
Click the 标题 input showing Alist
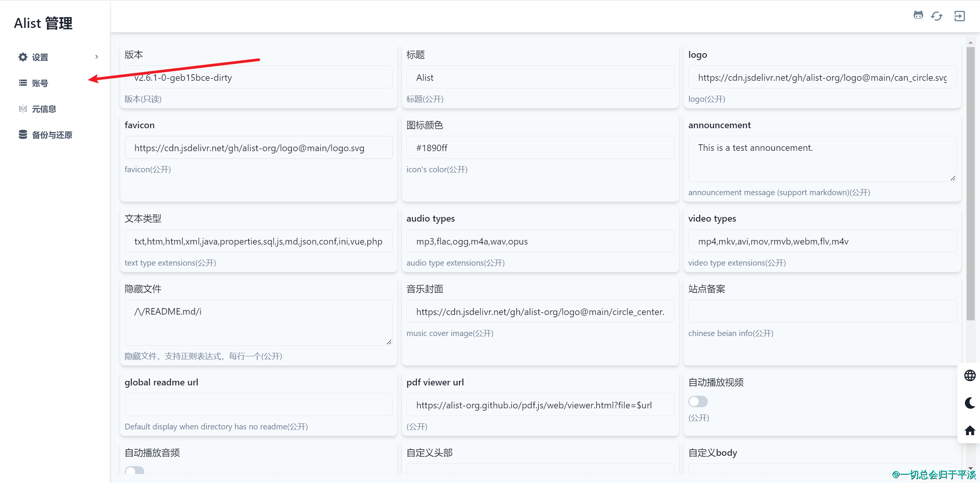(x=540, y=77)
